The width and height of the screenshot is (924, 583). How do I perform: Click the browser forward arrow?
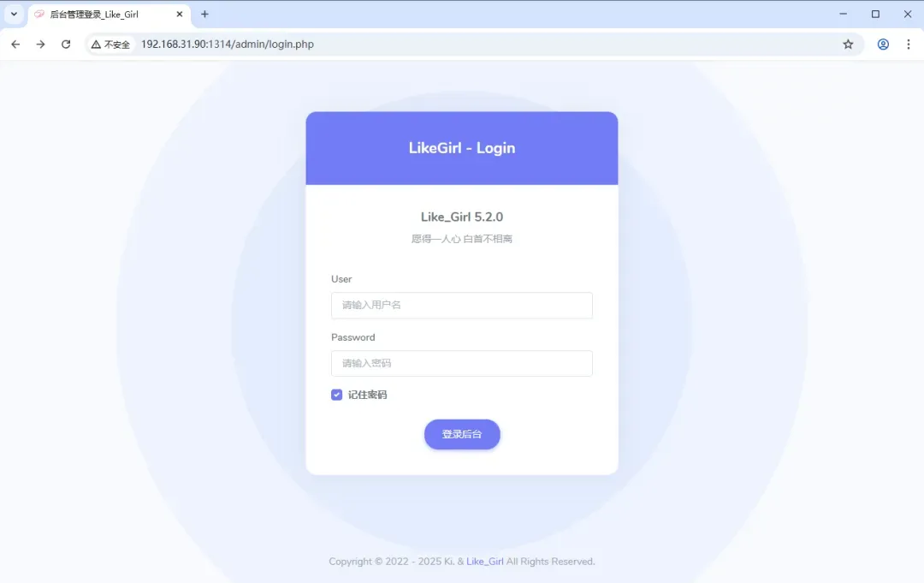click(41, 45)
